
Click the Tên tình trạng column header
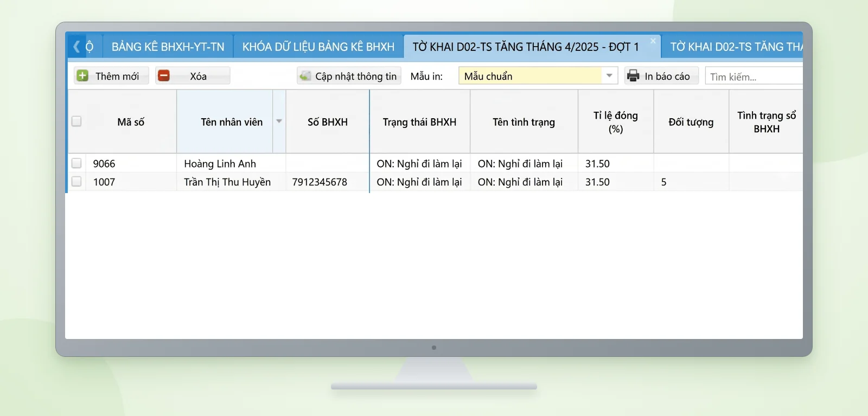(524, 122)
